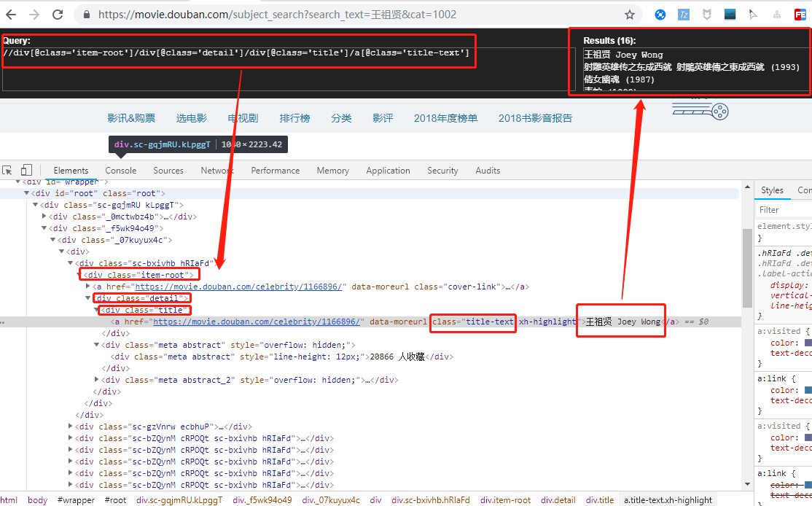Image resolution: width=812 pixels, height=506 pixels.
Task: Click into the XPath Query text box
Action: (288, 69)
